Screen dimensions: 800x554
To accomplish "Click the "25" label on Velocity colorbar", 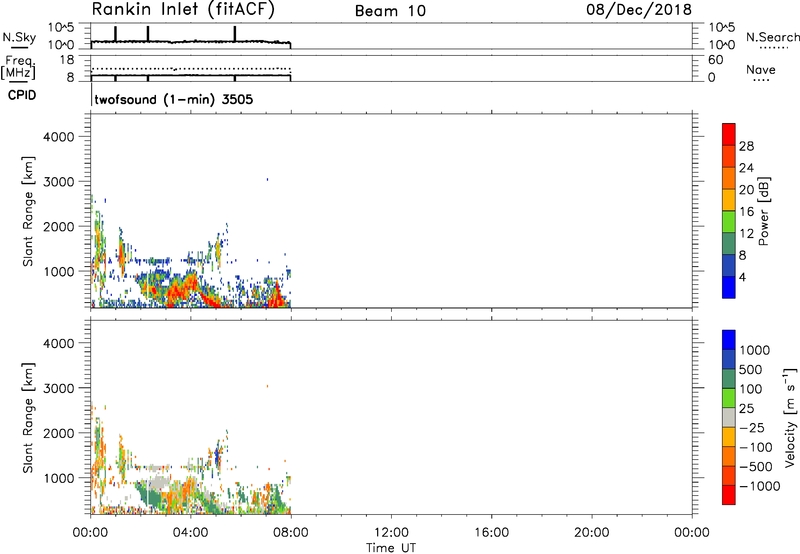I will point(746,409).
